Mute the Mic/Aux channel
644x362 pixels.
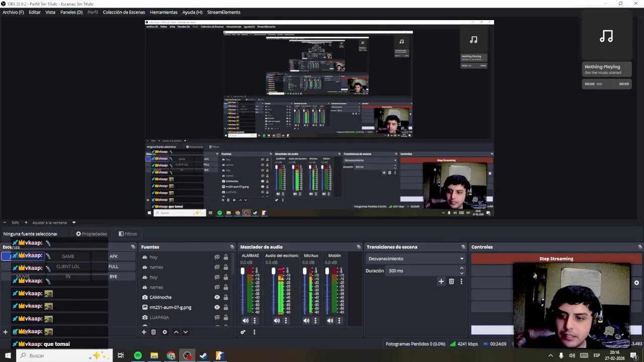point(306,320)
